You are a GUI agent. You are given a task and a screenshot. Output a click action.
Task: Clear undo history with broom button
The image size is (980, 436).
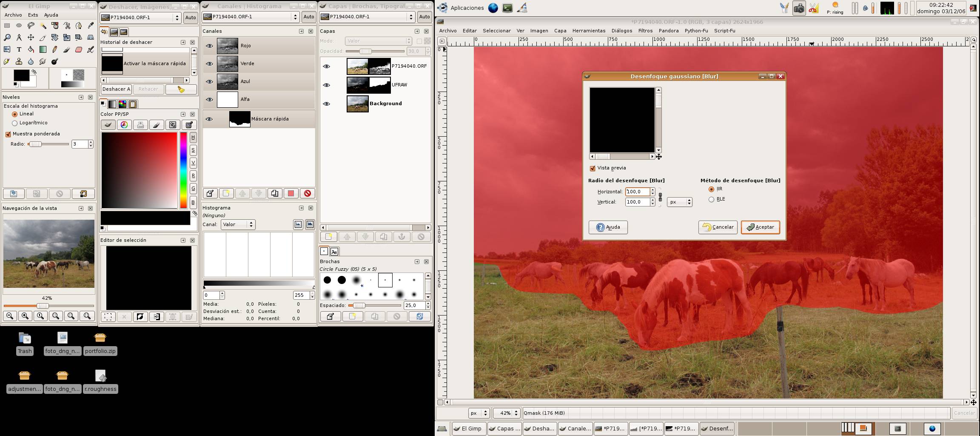coord(181,89)
